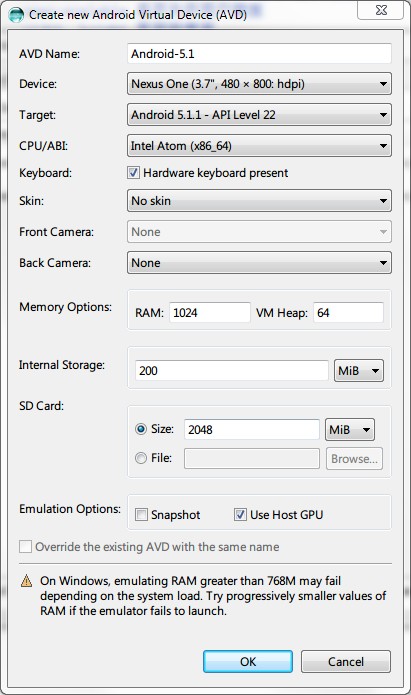Click the Android AVD icon in title bar

16,15
